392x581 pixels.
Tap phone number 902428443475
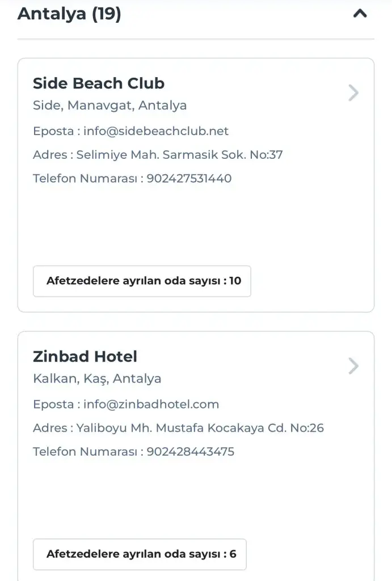190,452
